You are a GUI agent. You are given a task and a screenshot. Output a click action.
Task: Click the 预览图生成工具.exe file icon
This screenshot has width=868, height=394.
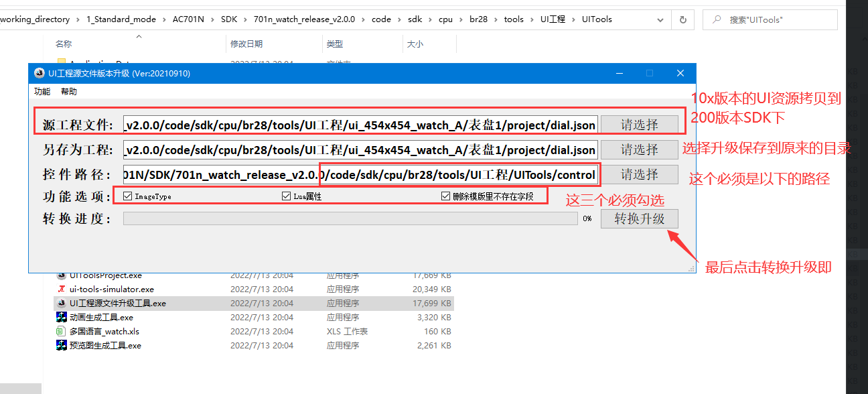click(x=61, y=346)
